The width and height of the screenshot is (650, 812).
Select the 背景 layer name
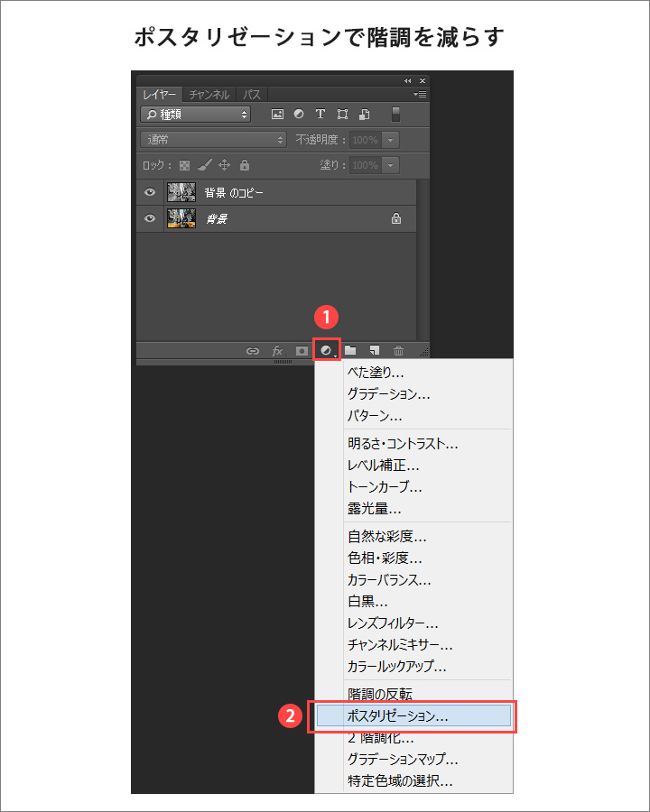216,218
